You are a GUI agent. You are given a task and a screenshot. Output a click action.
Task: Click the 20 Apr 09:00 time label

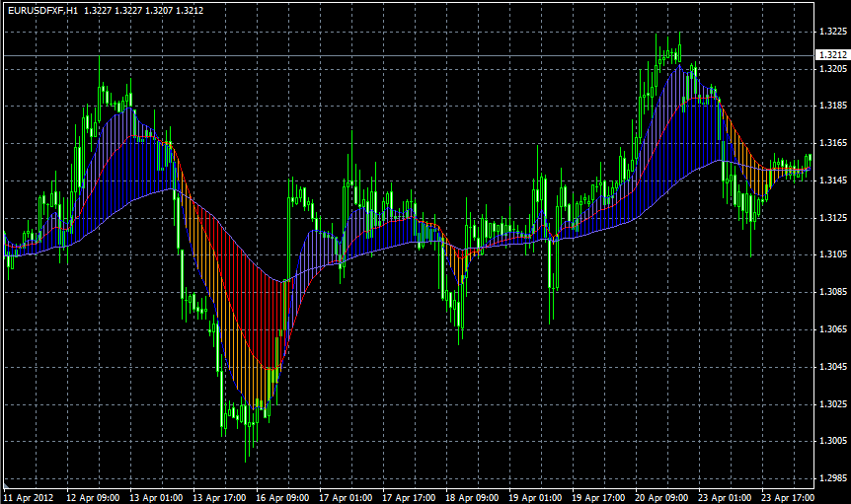pos(661,497)
